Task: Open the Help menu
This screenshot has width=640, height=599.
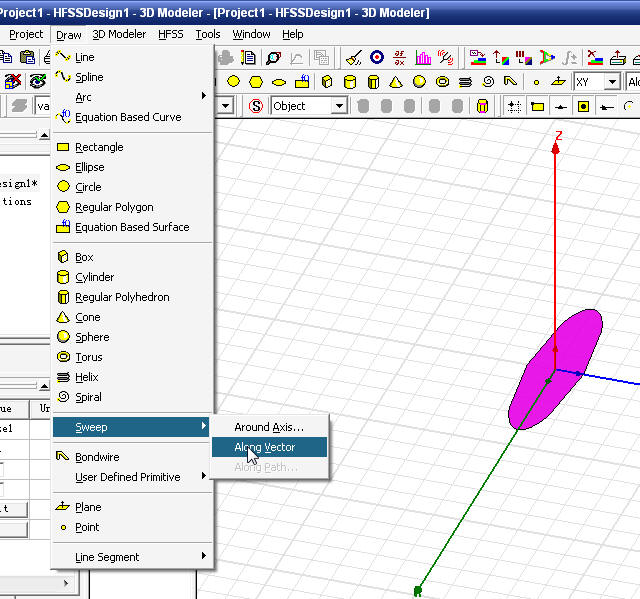Action: [293, 34]
